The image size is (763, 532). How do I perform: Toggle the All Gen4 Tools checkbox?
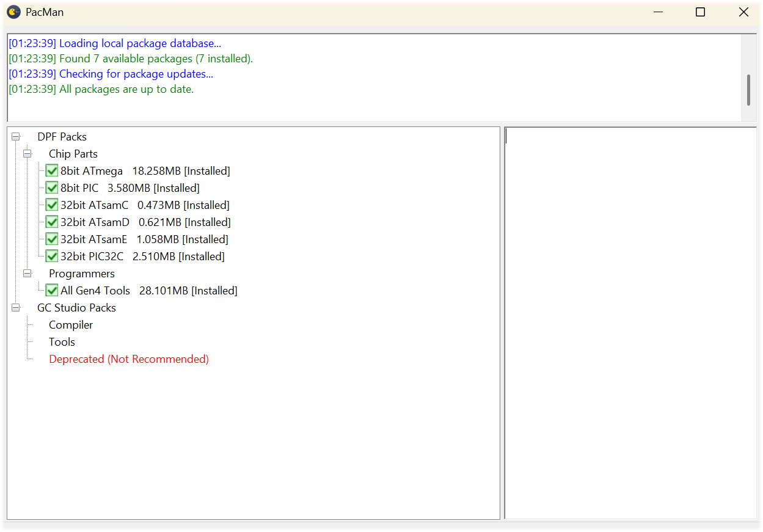click(52, 291)
